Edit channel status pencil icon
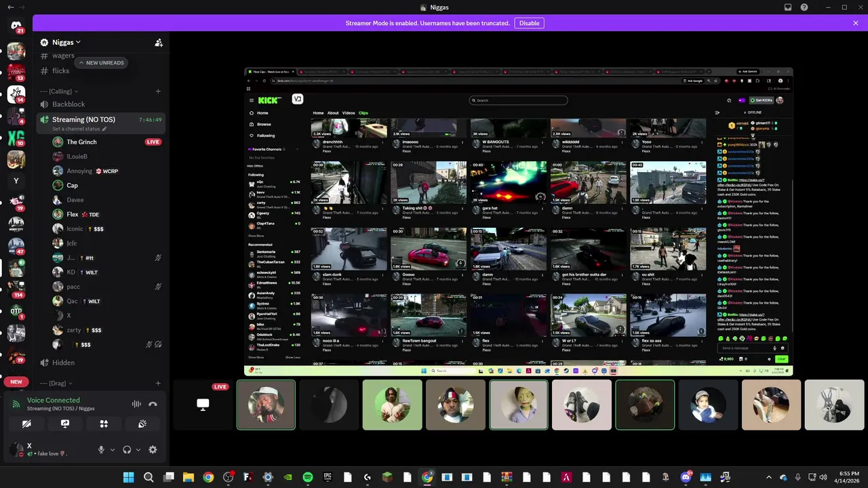The height and width of the screenshot is (488, 868). click(104, 129)
